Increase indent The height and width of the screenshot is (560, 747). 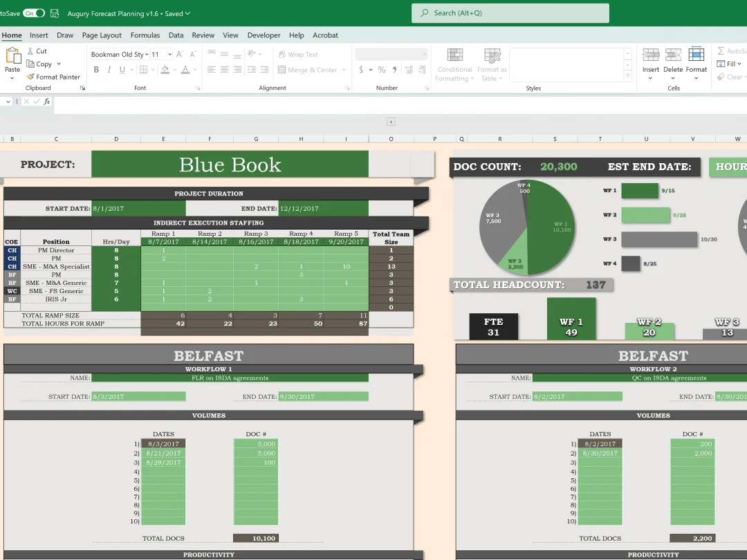(264, 70)
